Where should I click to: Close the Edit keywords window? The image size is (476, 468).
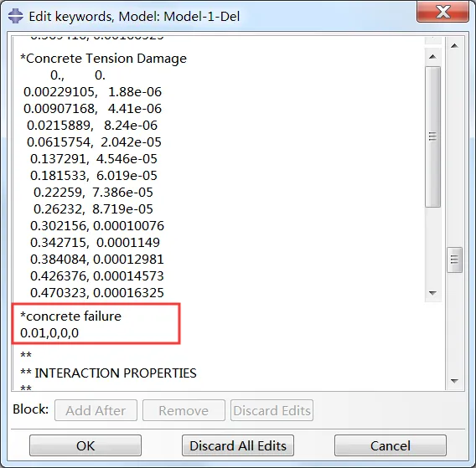443,12
